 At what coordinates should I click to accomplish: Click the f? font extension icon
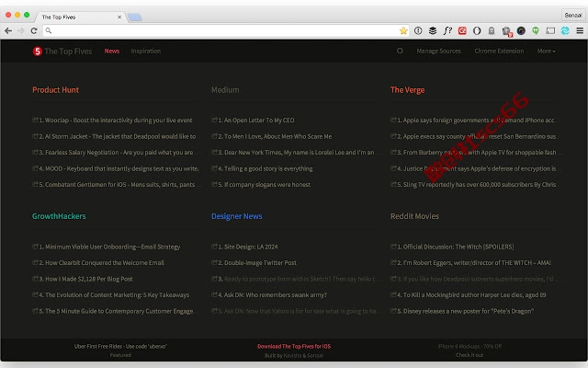coord(447,30)
